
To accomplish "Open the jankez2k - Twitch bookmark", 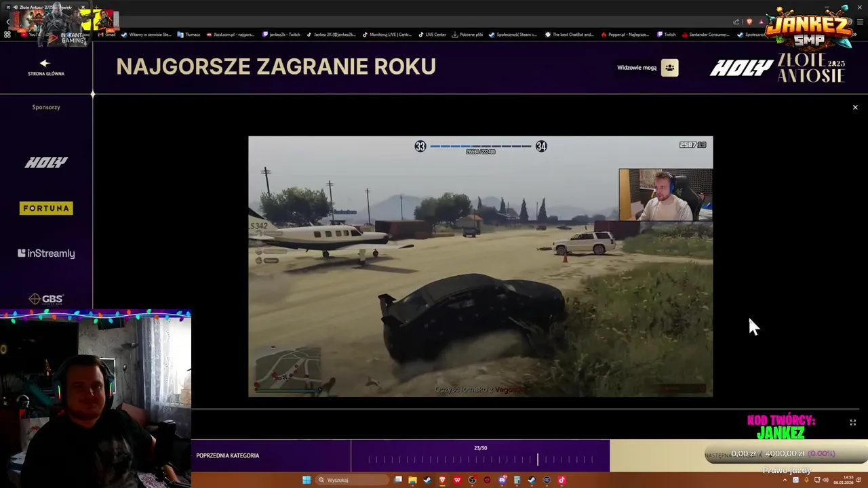I will point(281,35).
